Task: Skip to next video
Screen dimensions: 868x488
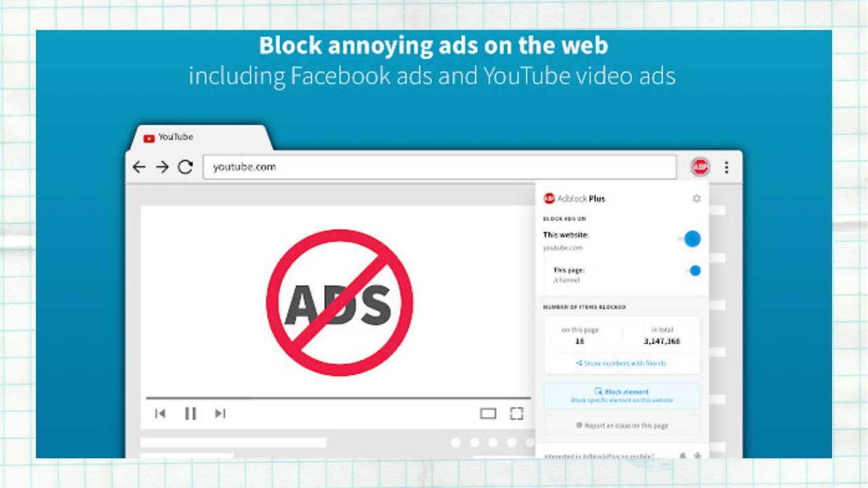Action: (220, 413)
